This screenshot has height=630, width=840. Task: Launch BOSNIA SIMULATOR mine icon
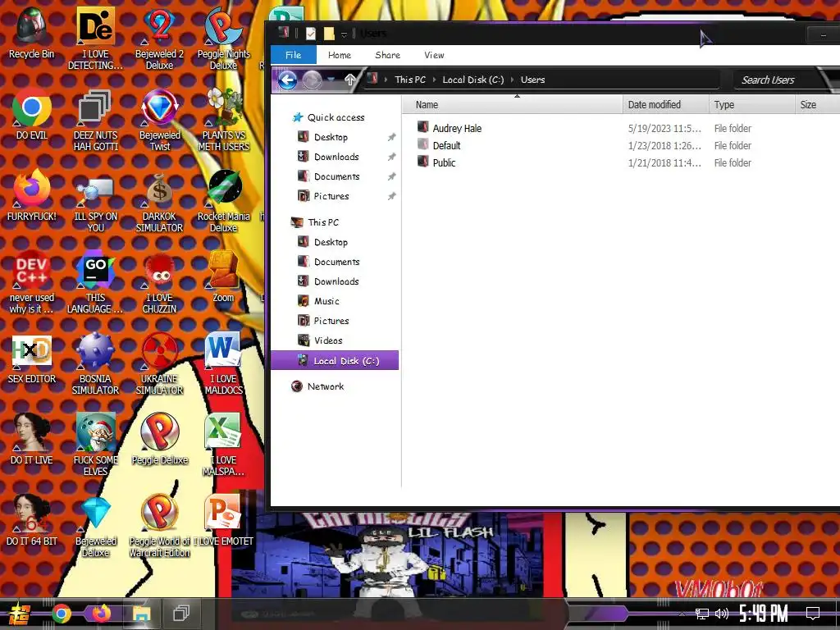[95, 363]
